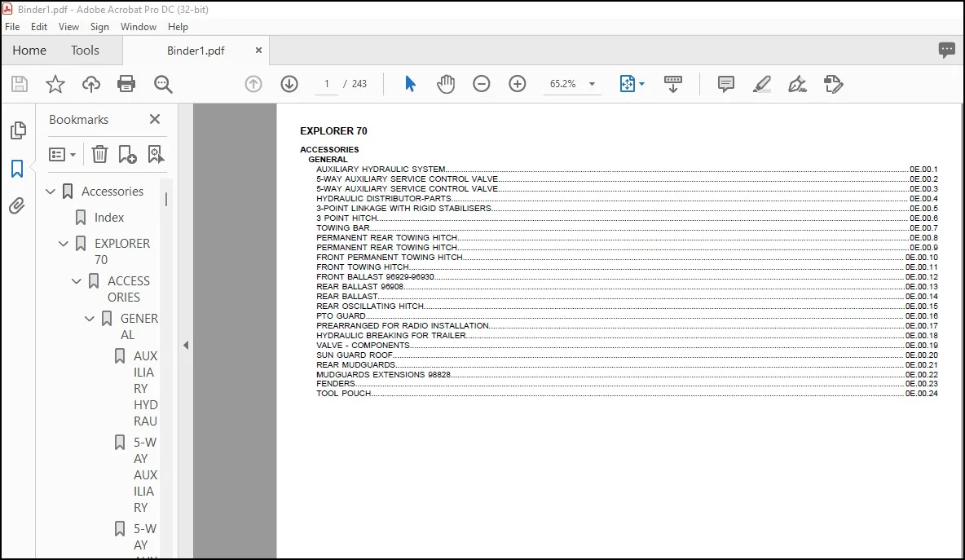
Task: Open the Attachments paperclip panel
Action: 17,205
